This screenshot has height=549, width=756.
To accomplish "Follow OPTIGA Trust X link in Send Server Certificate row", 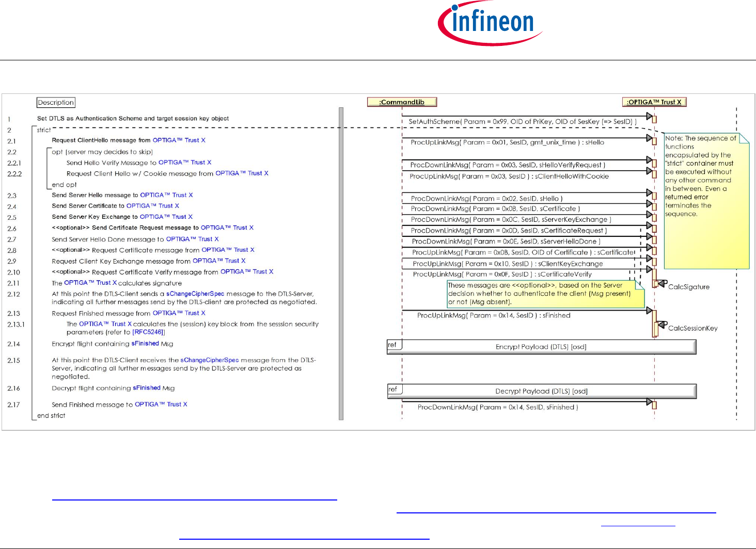I will 153,206.
